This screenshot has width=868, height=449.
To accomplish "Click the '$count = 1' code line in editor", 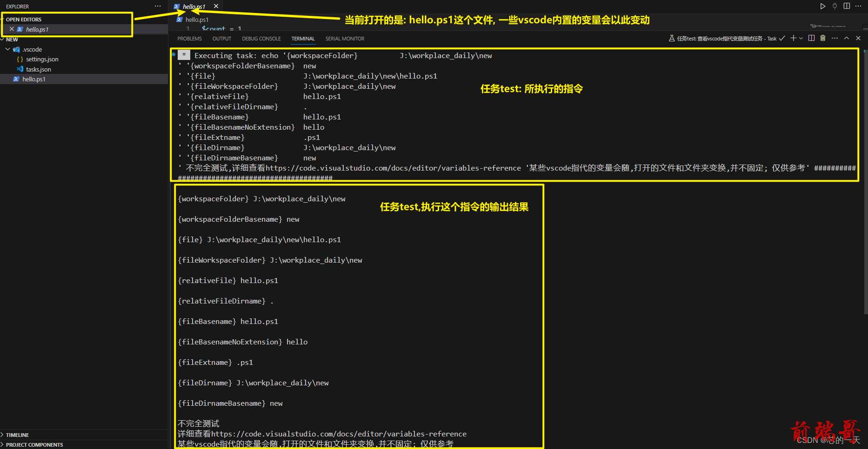I will click(x=221, y=28).
